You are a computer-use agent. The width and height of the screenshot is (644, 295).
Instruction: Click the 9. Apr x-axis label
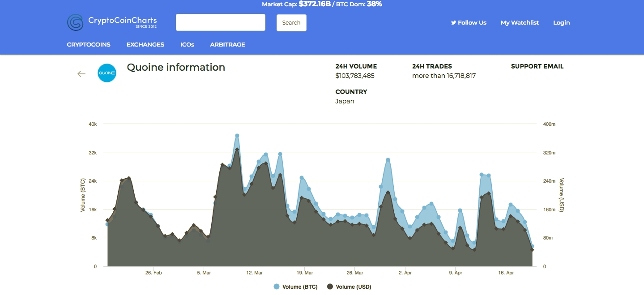click(456, 272)
